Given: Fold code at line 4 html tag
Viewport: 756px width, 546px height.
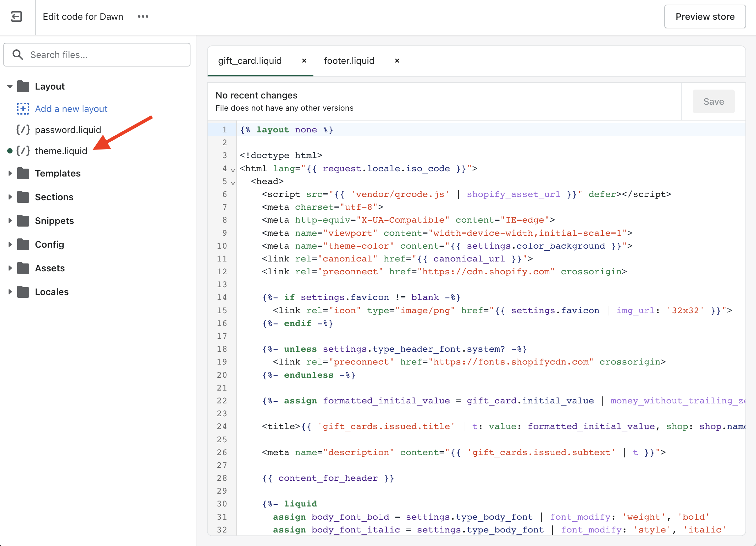Looking at the screenshot, I should (x=233, y=170).
